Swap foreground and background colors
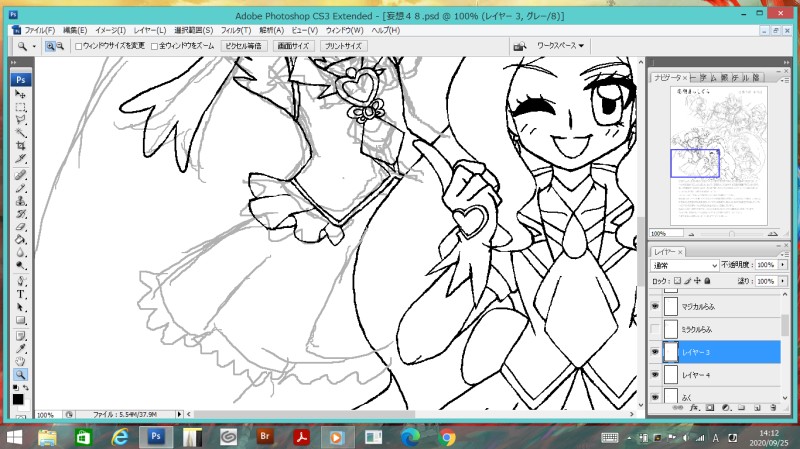800x449 pixels. (x=26, y=388)
